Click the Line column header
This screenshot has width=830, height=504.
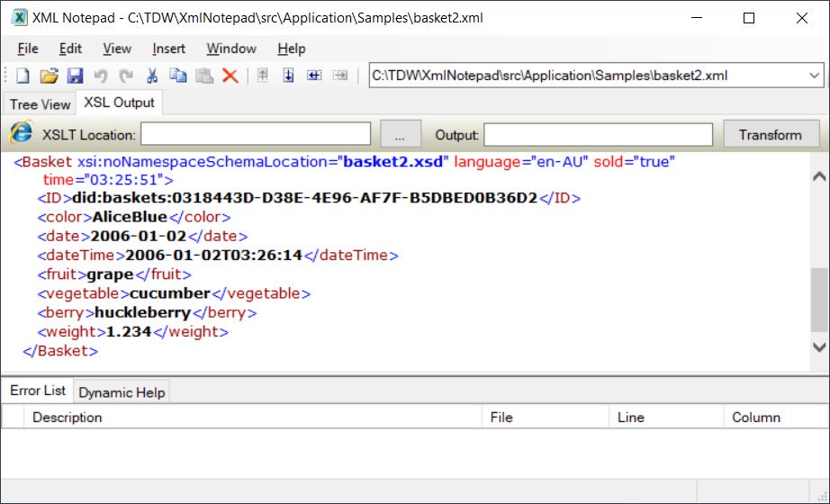pyautogui.click(x=666, y=418)
